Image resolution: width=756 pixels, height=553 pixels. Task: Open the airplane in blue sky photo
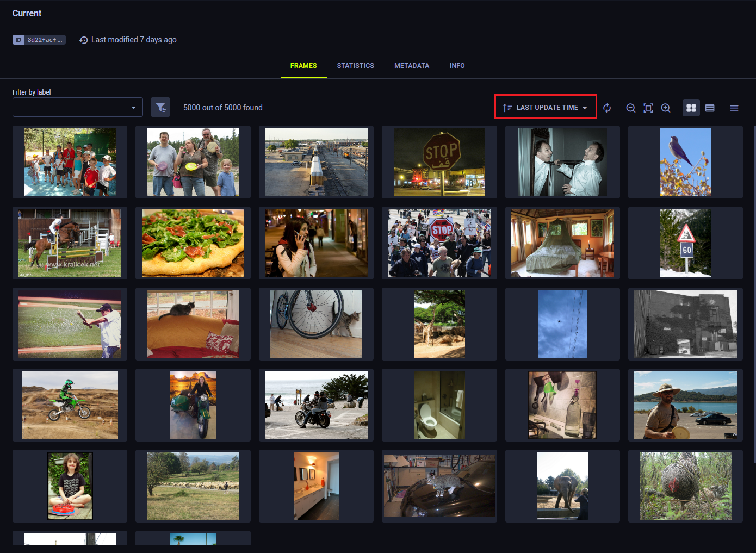[562, 324]
